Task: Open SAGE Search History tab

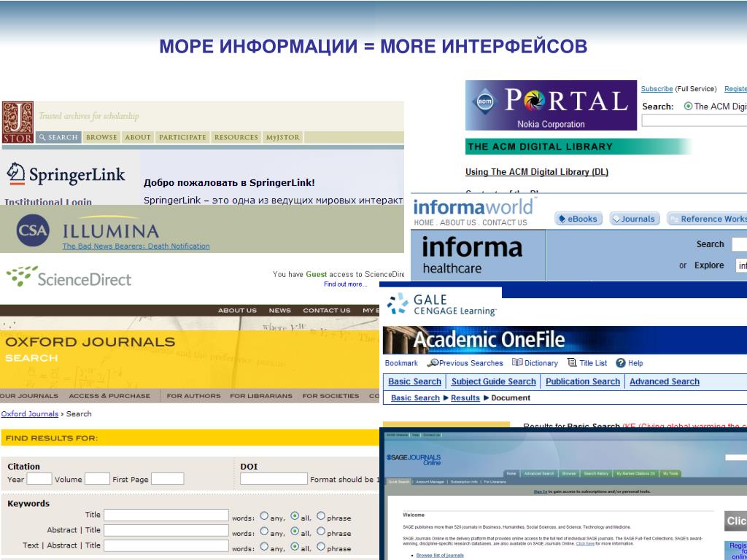Action: (596, 474)
